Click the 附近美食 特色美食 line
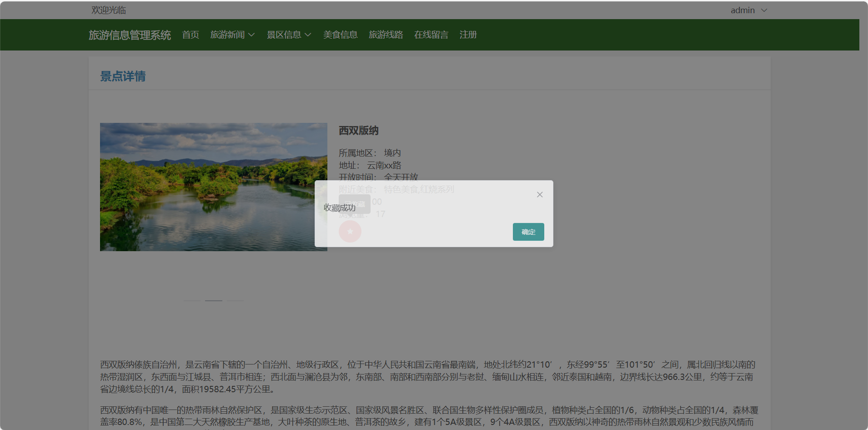 pos(396,189)
